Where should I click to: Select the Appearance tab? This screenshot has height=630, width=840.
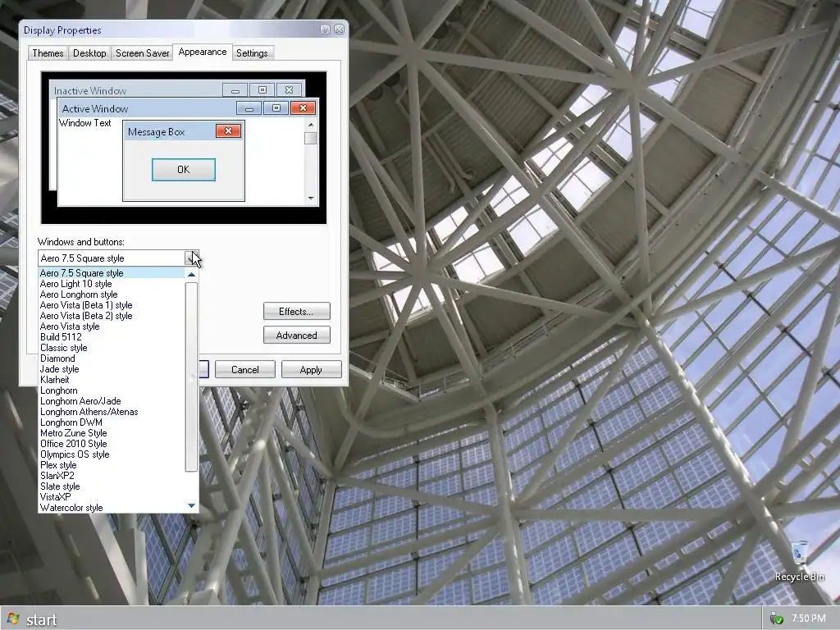pos(203,52)
